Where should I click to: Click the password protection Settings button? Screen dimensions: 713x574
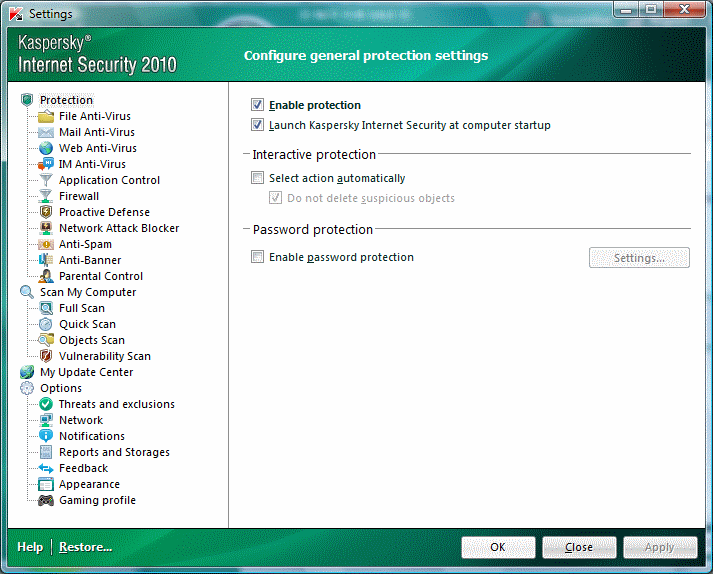pyautogui.click(x=639, y=258)
